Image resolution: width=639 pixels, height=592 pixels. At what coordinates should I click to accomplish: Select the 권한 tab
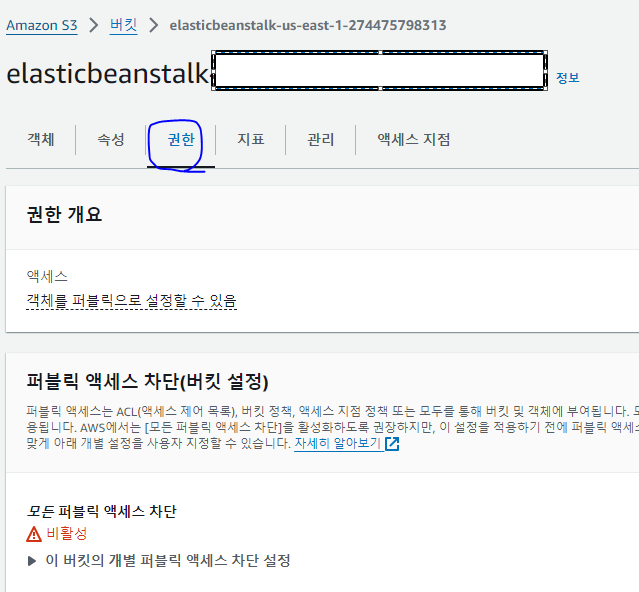[x=181, y=139]
